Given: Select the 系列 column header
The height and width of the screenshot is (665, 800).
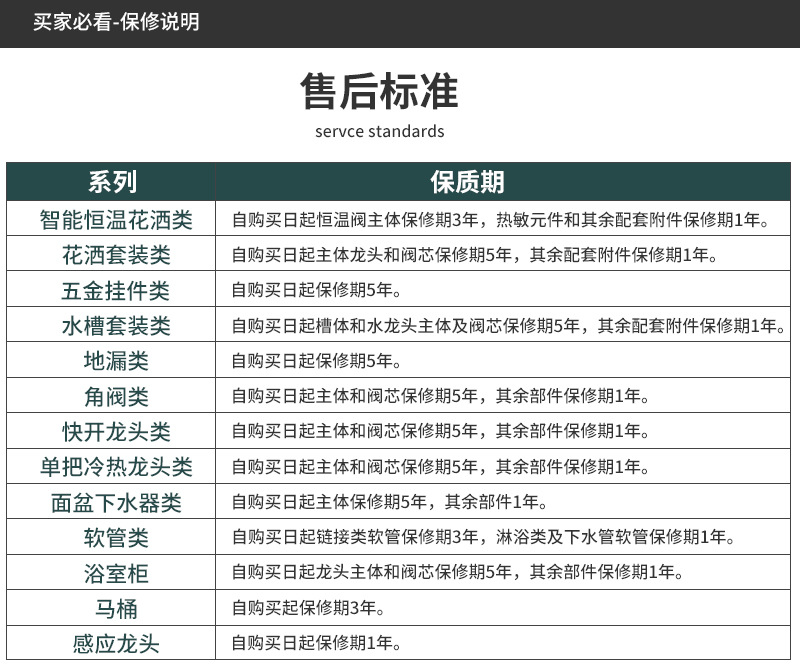Looking at the screenshot, I should [112, 182].
